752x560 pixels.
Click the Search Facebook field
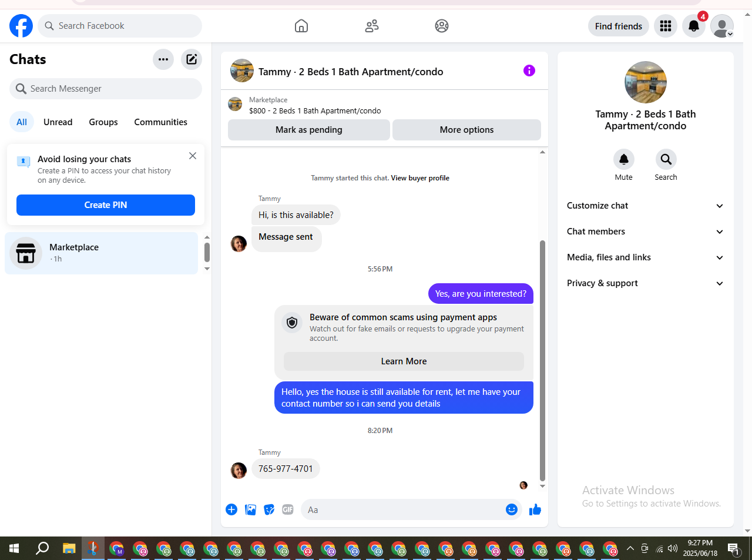coord(120,26)
